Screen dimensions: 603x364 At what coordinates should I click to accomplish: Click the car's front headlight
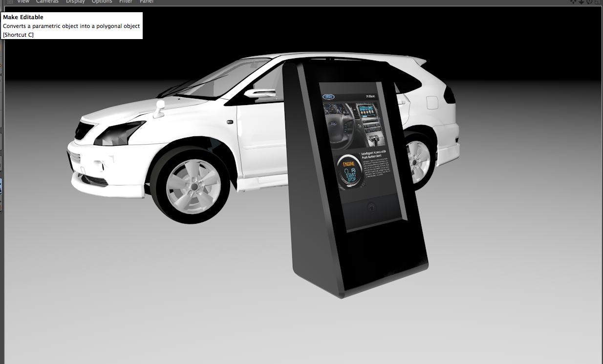click(x=120, y=133)
